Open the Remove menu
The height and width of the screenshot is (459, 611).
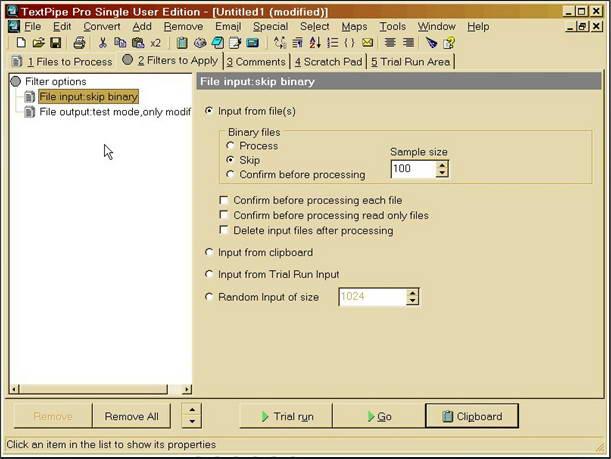click(183, 26)
